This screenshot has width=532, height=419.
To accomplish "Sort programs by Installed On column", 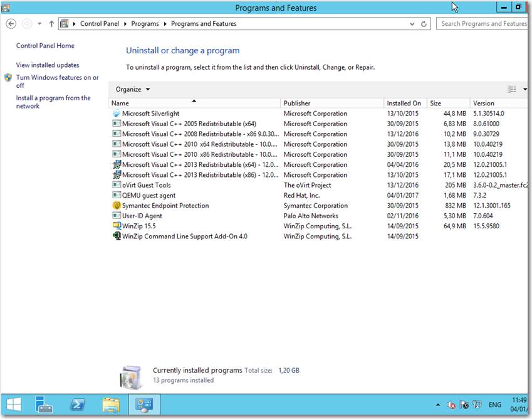I will pyautogui.click(x=404, y=103).
